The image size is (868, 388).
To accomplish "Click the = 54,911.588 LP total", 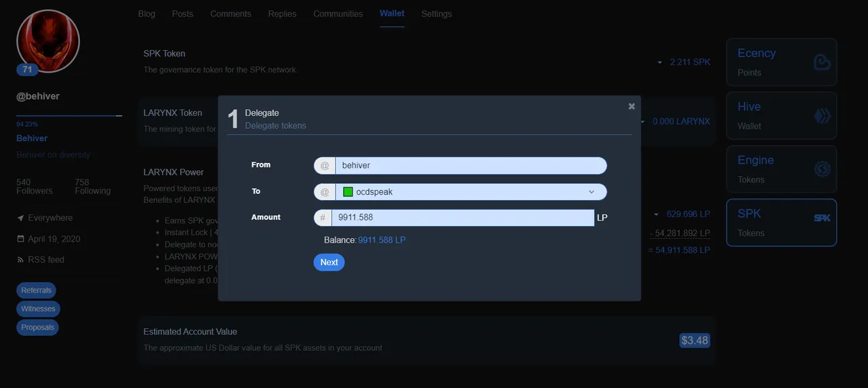I will [x=679, y=250].
